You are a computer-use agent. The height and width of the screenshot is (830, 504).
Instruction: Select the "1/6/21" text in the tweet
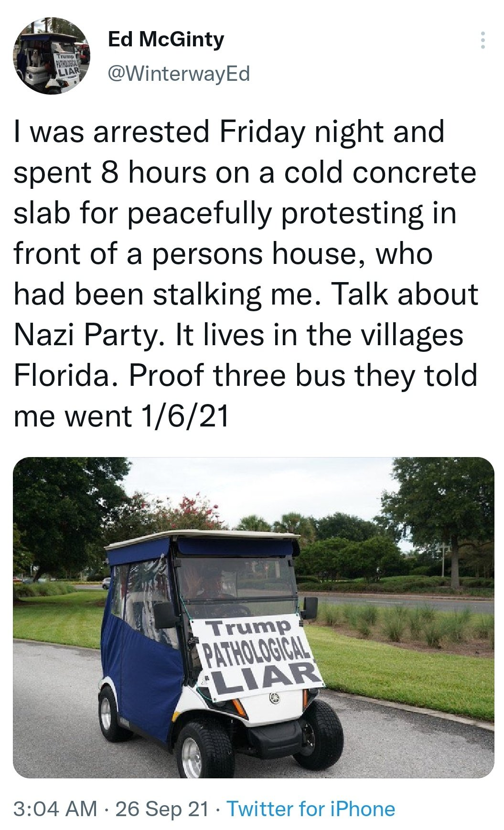(184, 416)
